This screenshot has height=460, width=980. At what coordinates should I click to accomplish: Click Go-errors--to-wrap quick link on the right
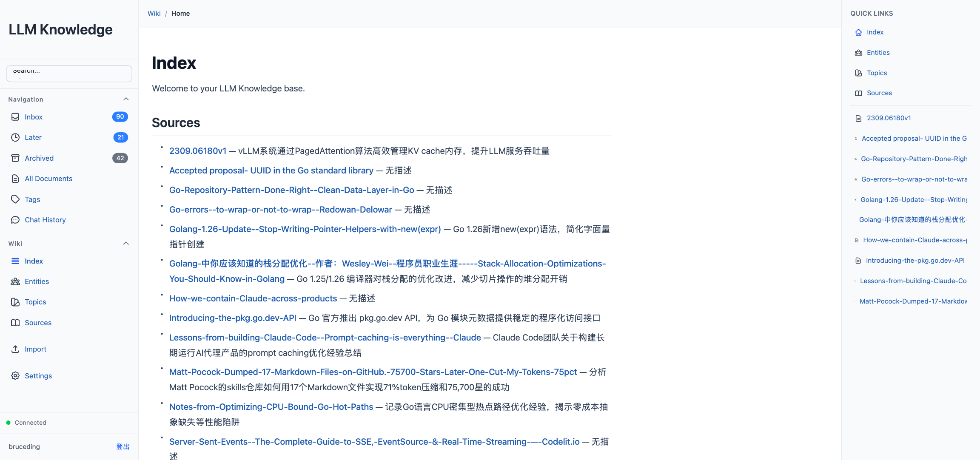pyautogui.click(x=914, y=179)
